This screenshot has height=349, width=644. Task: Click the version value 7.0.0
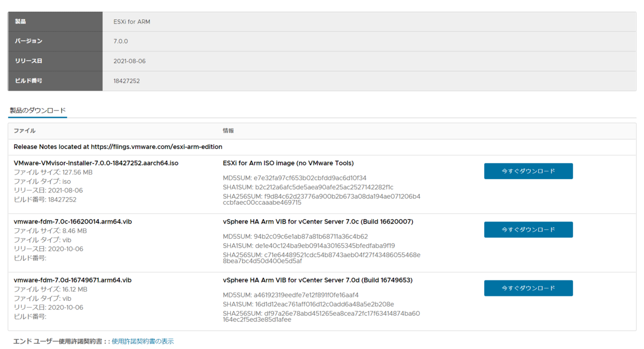121,41
